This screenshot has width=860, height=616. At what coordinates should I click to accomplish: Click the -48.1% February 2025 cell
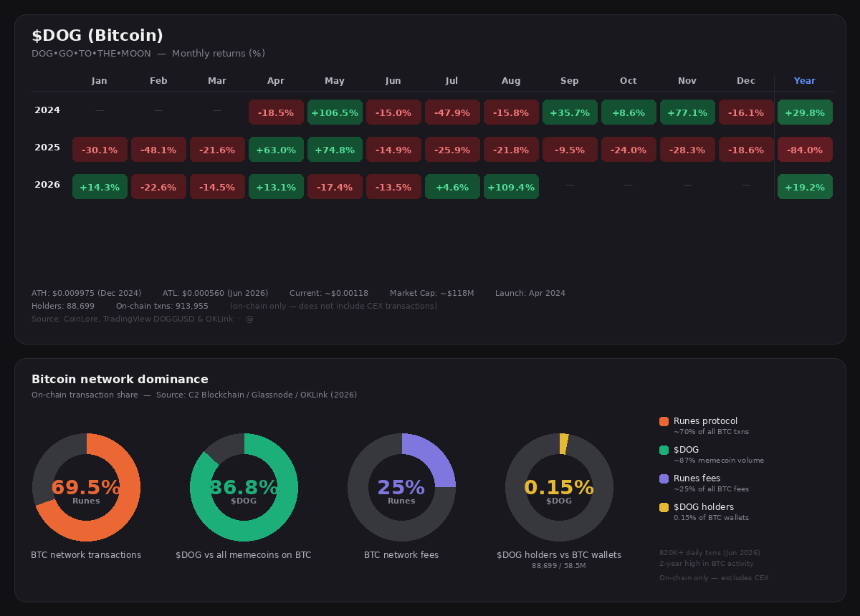(x=158, y=150)
